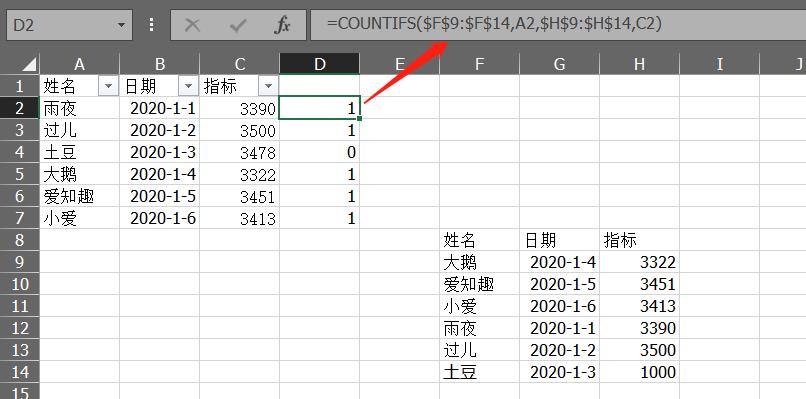Click cell B2 with date 2020-1-1

pos(159,108)
